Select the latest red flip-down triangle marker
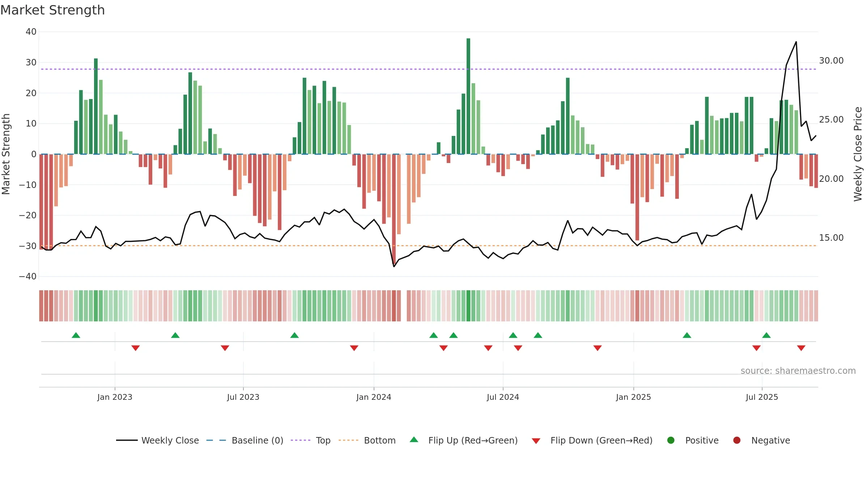868x488 pixels. tap(801, 348)
